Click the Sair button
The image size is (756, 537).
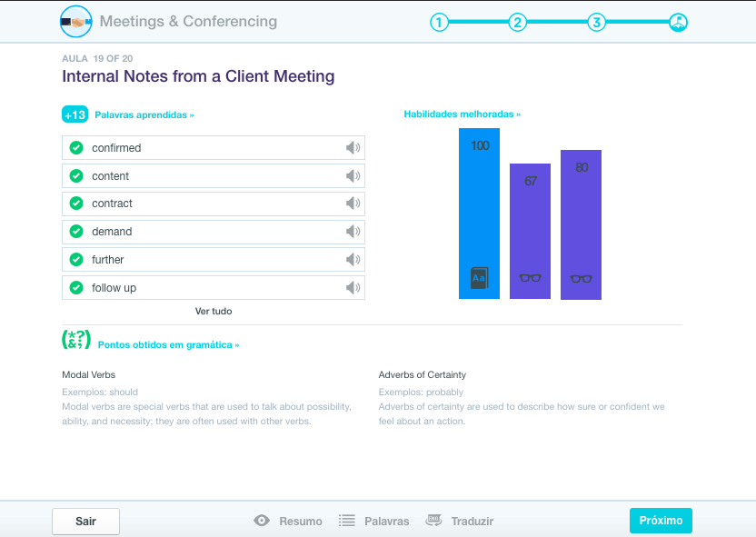(85, 521)
